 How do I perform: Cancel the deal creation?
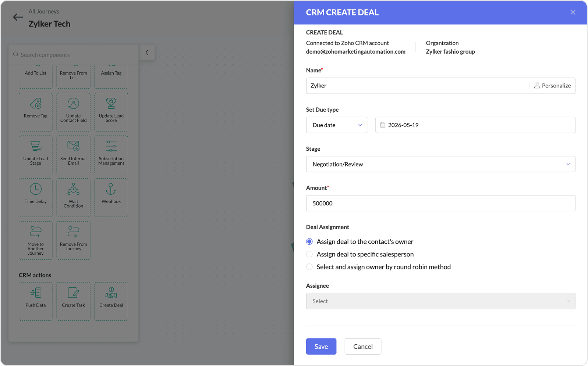click(363, 347)
